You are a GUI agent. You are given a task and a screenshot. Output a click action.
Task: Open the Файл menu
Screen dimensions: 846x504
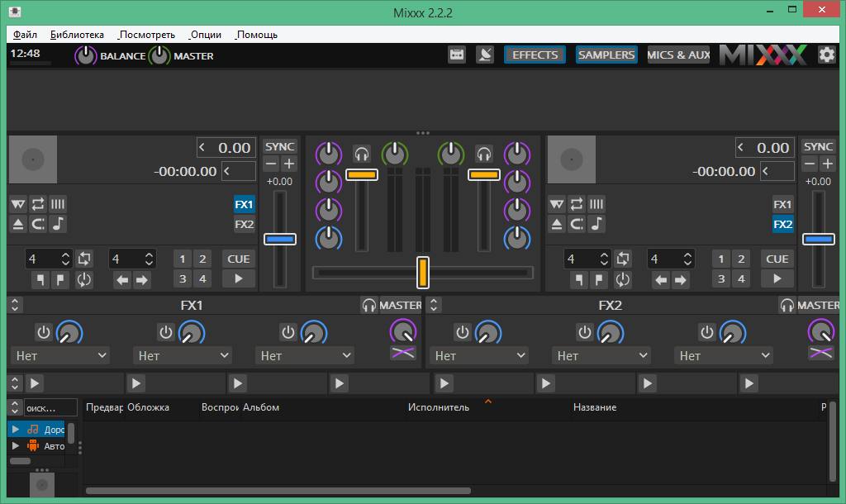25,35
